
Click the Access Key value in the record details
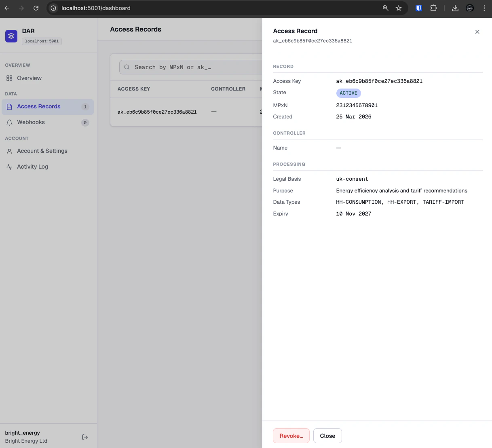click(x=379, y=81)
